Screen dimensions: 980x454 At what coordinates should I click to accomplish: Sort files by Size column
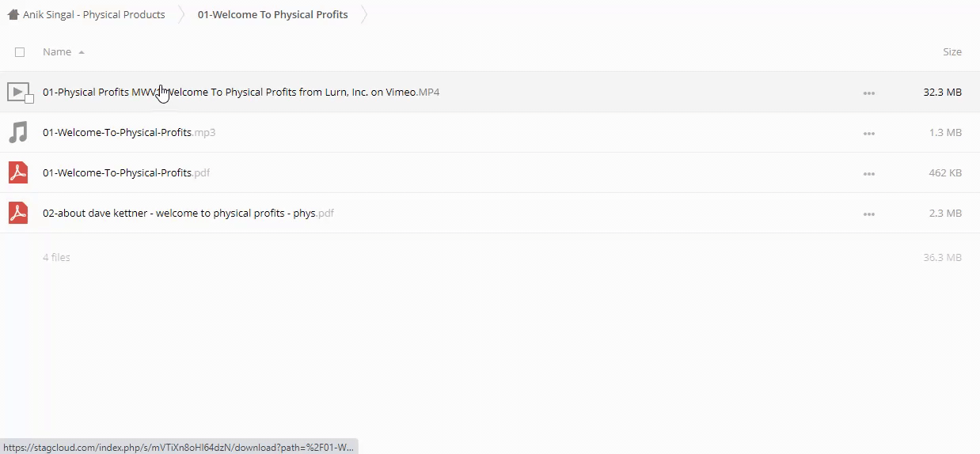point(952,52)
